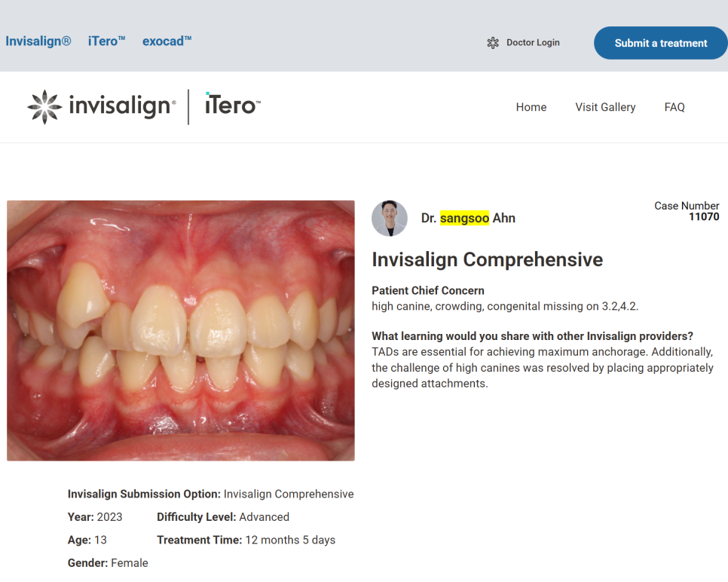Open the exocad™ top bar link
The height and width of the screenshot is (582, 728).
[x=167, y=41]
